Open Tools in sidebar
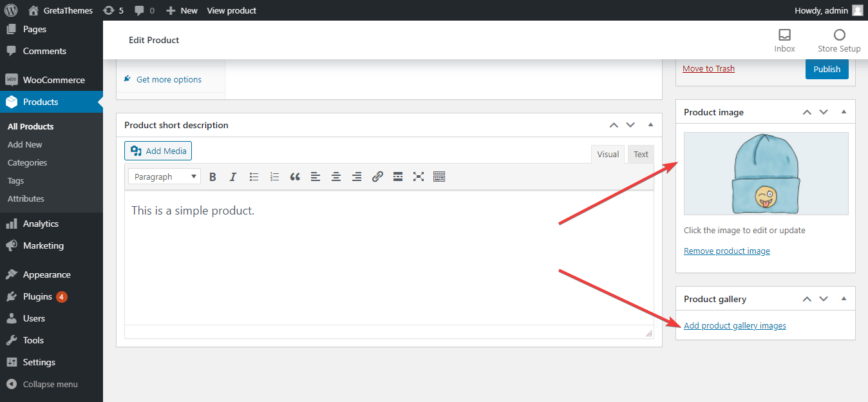Viewport: 868px width, 402px height. coord(52,340)
